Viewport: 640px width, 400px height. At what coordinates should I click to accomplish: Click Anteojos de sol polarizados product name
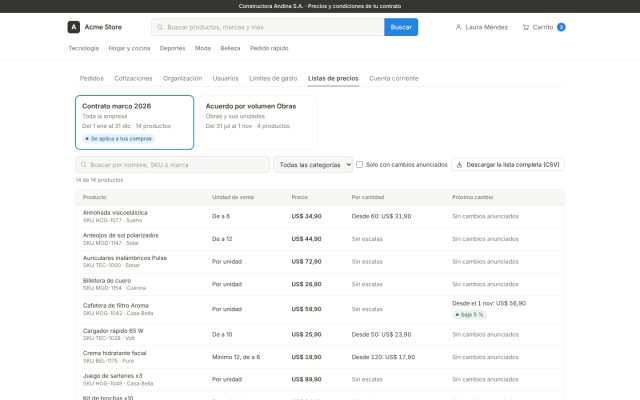coord(120,236)
